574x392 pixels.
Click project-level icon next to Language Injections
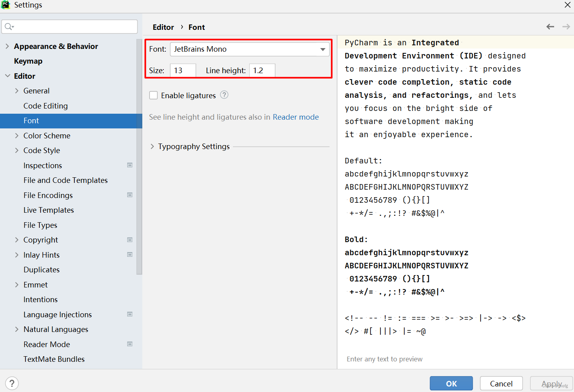(130, 314)
